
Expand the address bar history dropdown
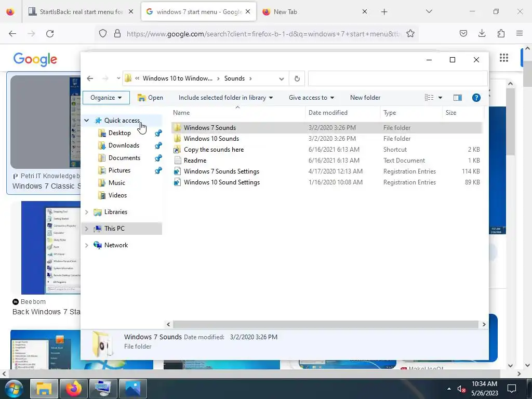(x=281, y=79)
